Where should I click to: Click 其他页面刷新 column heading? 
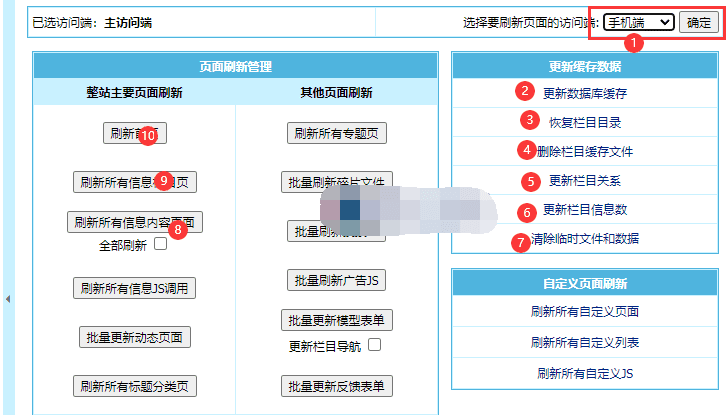(336, 93)
